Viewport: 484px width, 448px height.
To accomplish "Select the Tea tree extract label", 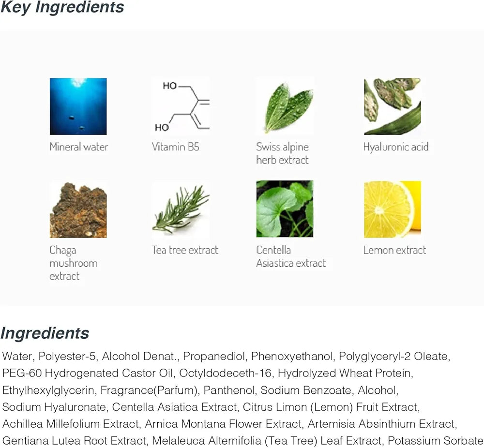I will (185, 250).
